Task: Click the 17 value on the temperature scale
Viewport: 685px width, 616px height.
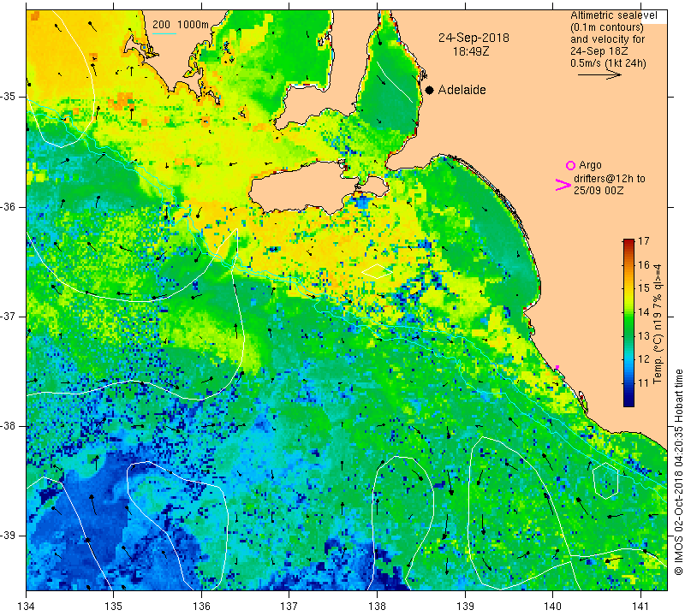Action: (644, 241)
